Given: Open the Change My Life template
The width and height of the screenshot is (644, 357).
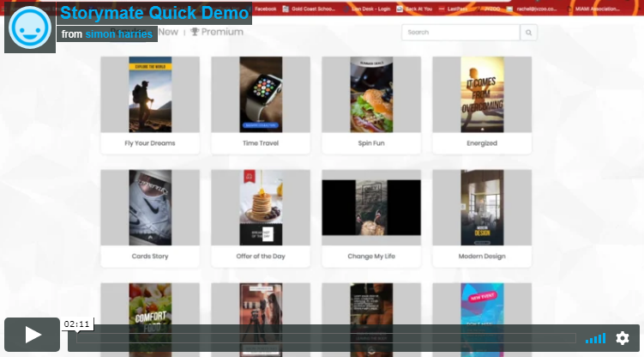Looking at the screenshot, I should (x=371, y=208).
